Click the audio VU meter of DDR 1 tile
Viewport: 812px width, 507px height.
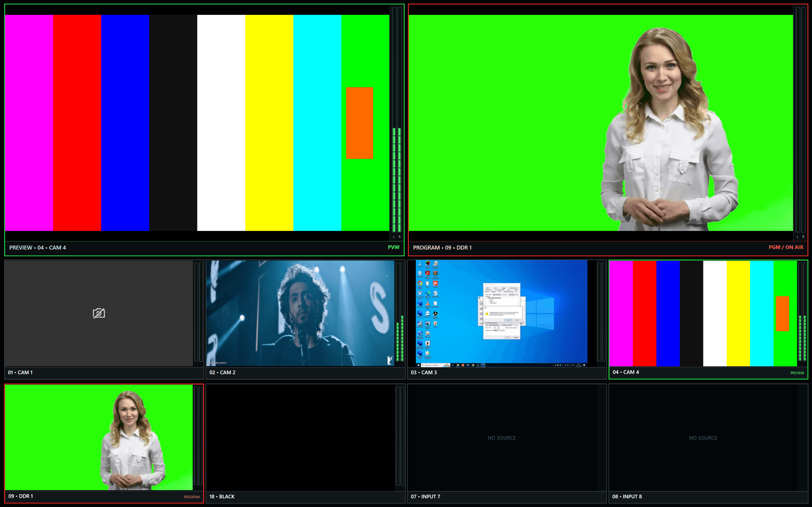(x=198, y=436)
